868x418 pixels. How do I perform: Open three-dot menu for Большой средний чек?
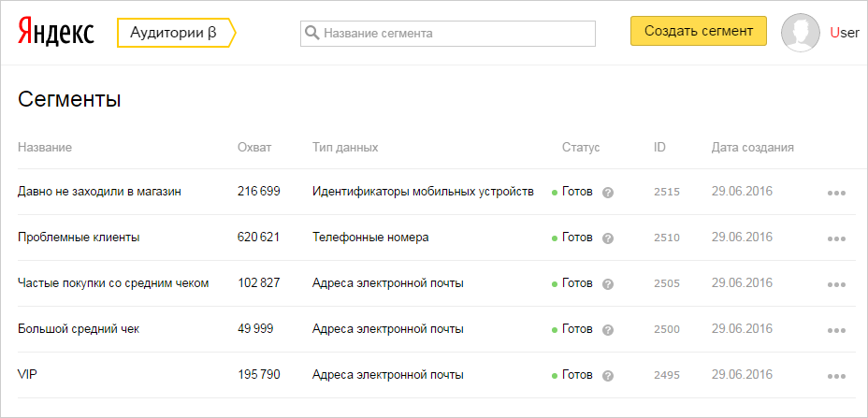pyautogui.click(x=836, y=330)
